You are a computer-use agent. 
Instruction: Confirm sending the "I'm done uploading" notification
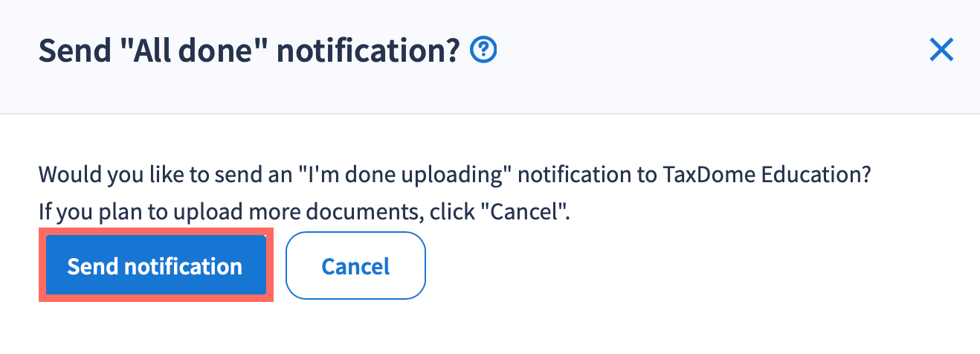[x=155, y=266]
